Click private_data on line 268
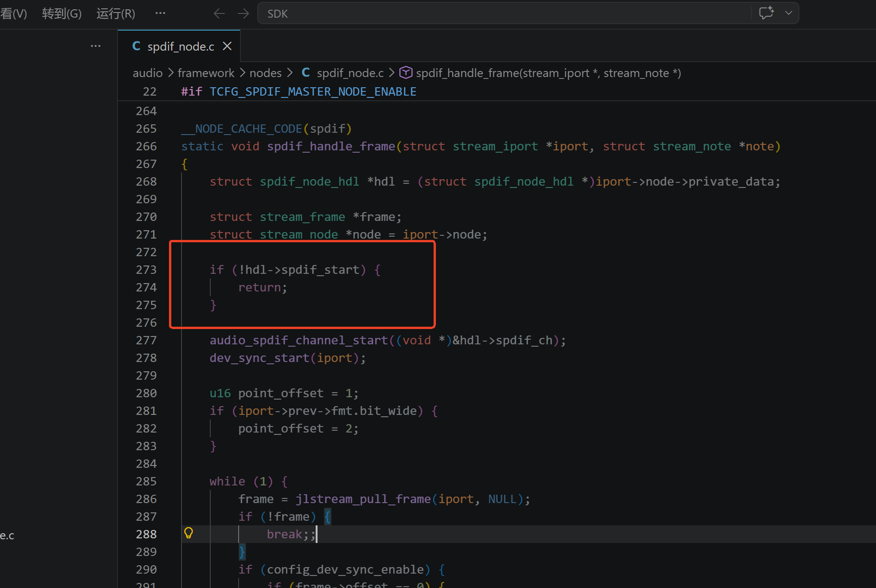The image size is (876, 588). click(731, 181)
